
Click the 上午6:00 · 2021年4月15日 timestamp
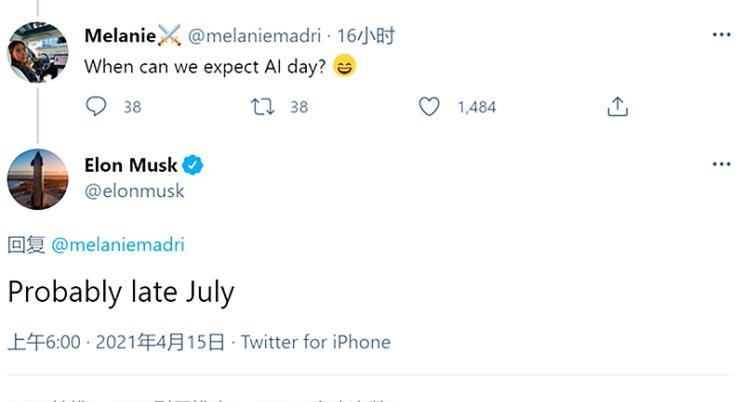click(x=116, y=342)
